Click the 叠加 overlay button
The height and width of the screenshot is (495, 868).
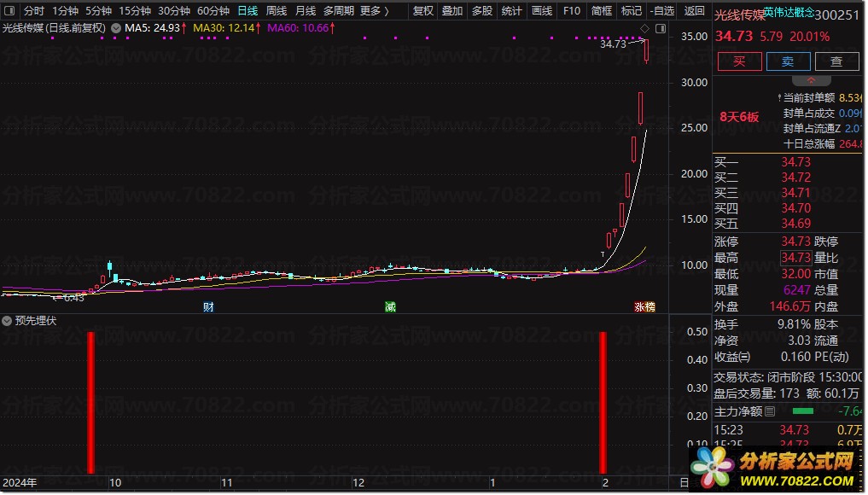click(x=452, y=10)
